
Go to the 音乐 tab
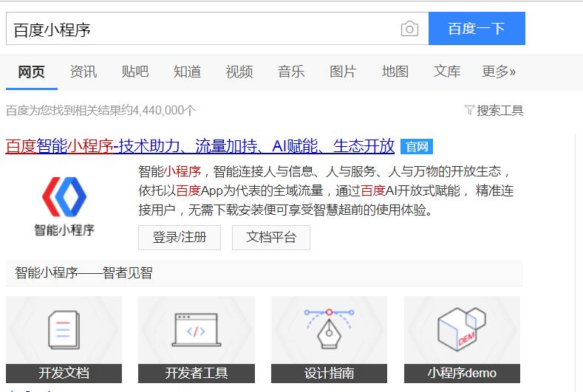(x=291, y=72)
